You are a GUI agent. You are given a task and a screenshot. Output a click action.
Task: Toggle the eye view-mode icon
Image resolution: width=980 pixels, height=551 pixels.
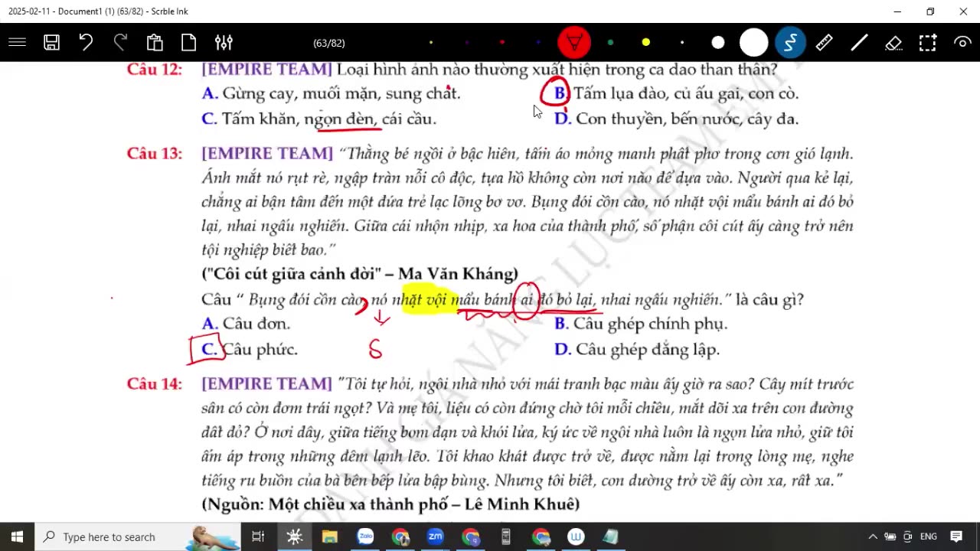(x=962, y=43)
